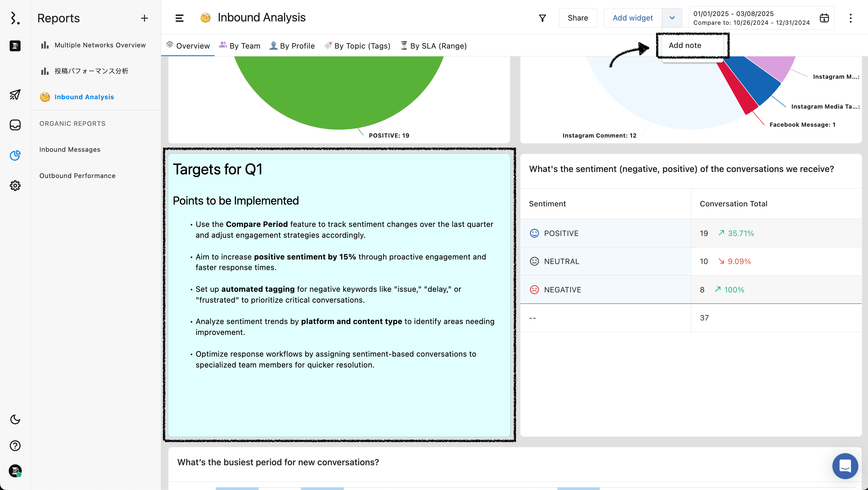Image resolution: width=868 pixels, height=490 pixels.
Task: Open the three-dot overflow menu
Action: click(x=850, y=18)
